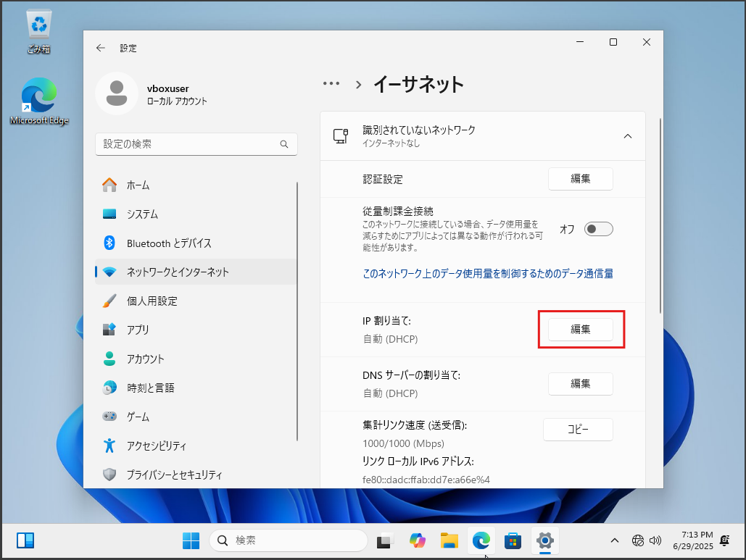Screen dimensions: 746x560
Task: Click the 時刻と言語 globe clock icon
Action: tap(109, 388)
